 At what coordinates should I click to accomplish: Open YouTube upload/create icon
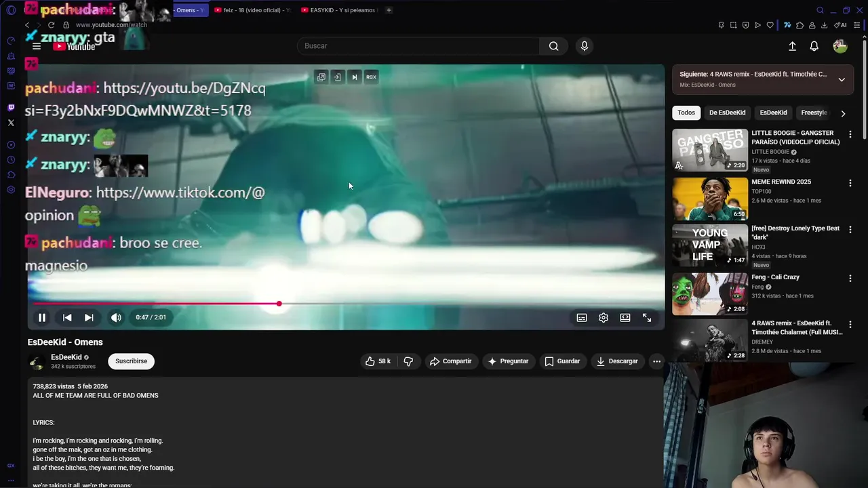(x=792, y=46)
